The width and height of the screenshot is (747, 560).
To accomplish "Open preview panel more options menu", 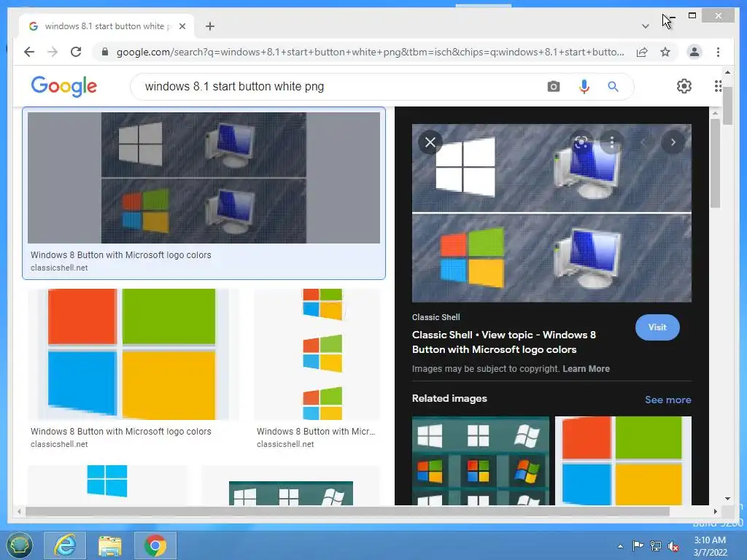I will [612, 142].
